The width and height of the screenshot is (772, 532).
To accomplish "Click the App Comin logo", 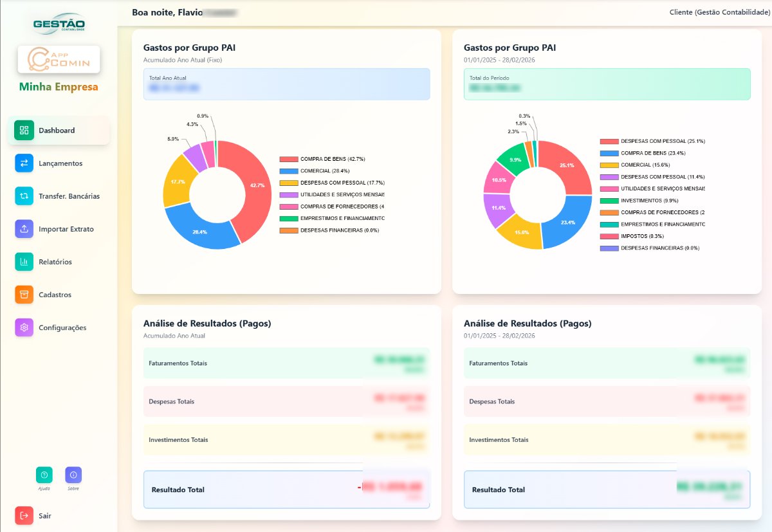I will [59, 59].
